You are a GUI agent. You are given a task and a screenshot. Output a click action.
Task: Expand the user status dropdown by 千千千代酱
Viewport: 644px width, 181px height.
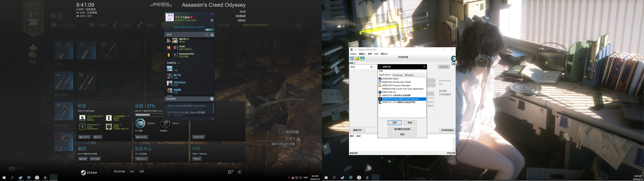[195, 17]
